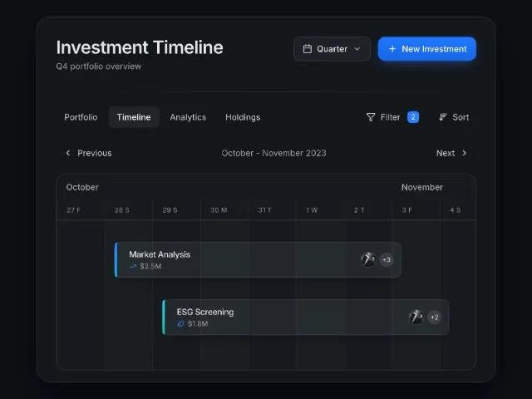Click the avatar on Market Analysis bar
The width and height of the screenshot is (532, 399).
point(367,259)
